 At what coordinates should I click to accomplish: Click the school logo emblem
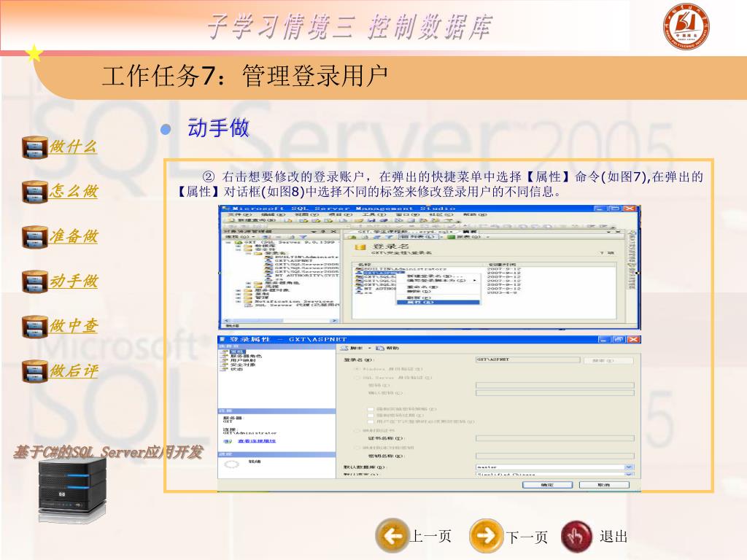pyautogui.click(x=686, y=26)
